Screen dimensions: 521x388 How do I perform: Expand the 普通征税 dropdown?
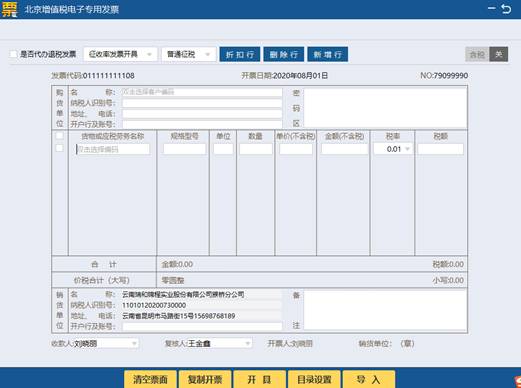click(189, 54)
